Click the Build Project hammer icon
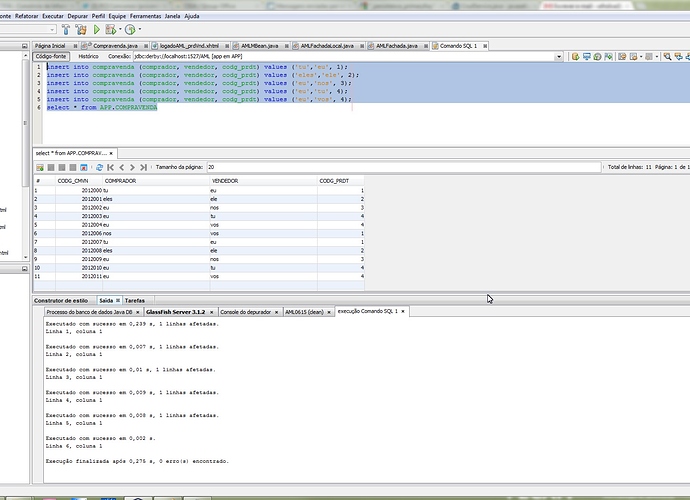The height and width of the screenshot is (500, 690). tap(66, 29)
